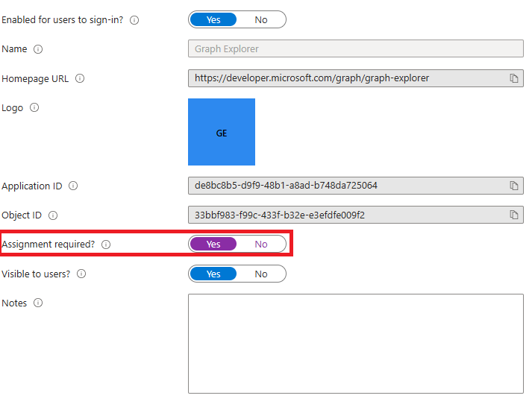
Task: Copy the Object ID value
Action: [x=513, y=215]
